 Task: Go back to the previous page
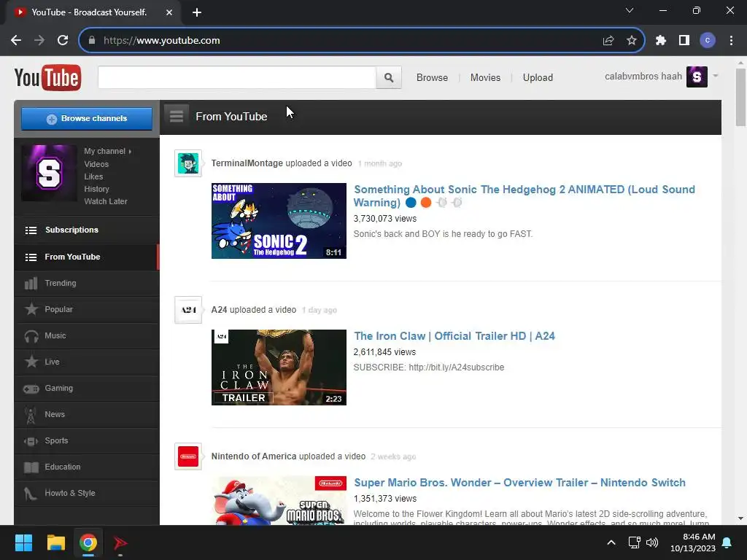click(16, 41)
